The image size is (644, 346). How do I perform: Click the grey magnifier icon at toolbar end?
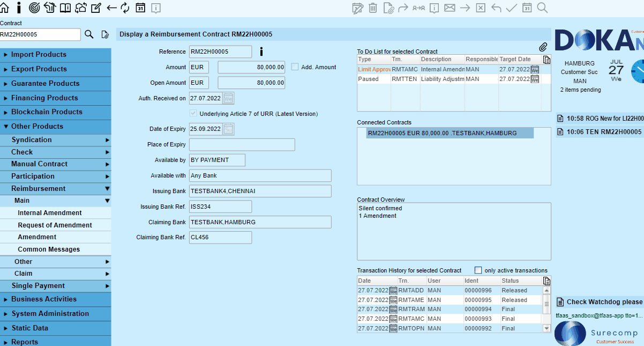point(542,8)
